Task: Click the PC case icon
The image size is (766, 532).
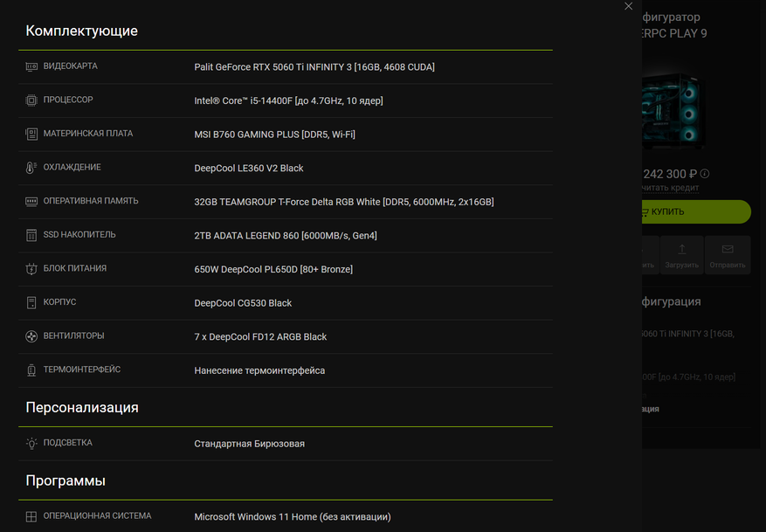Action: click(x=31, y=302)
